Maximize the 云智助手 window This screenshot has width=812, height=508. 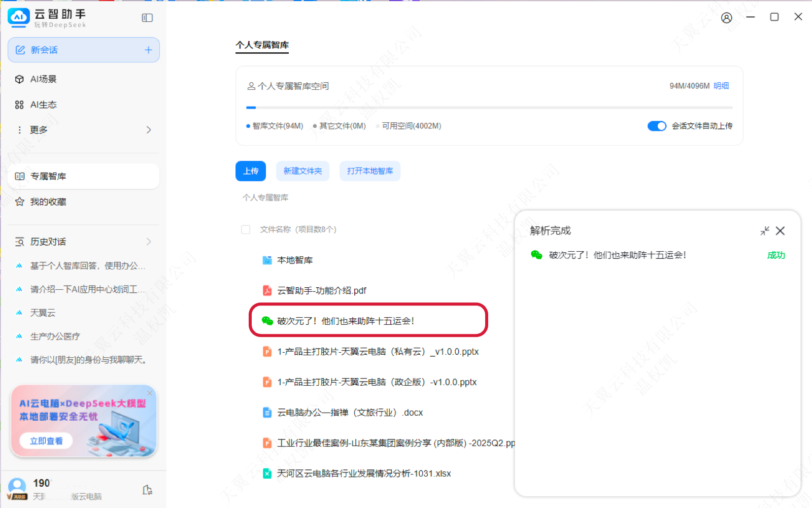[774, 17]
